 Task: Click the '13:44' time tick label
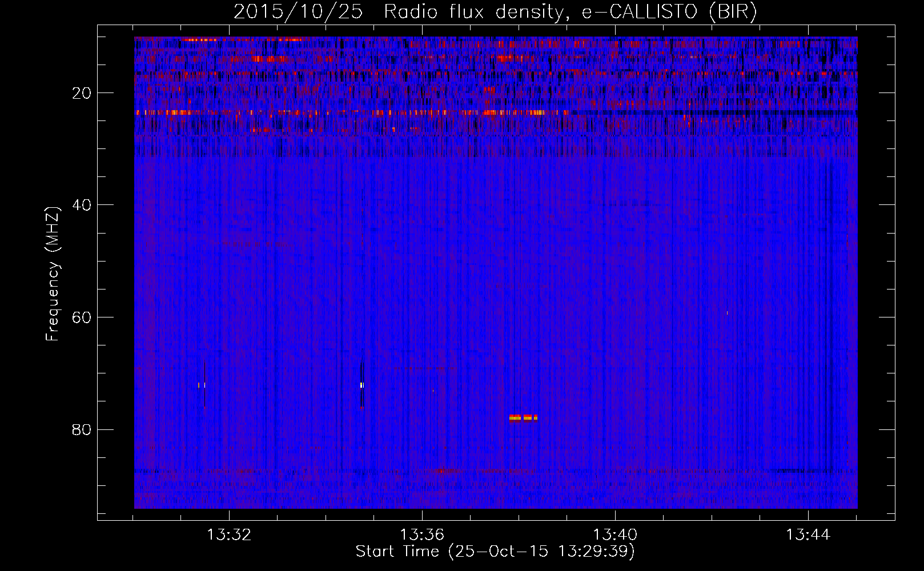(808, 535)
